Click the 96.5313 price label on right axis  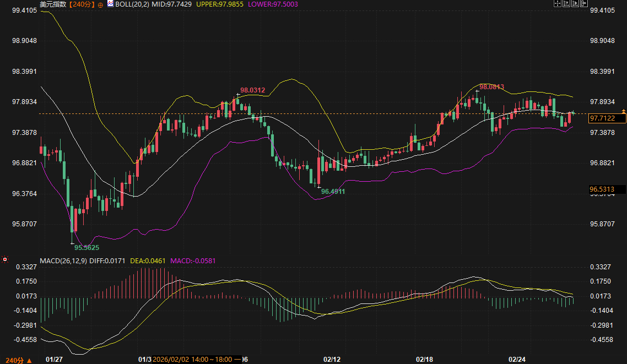pos(607,189)
